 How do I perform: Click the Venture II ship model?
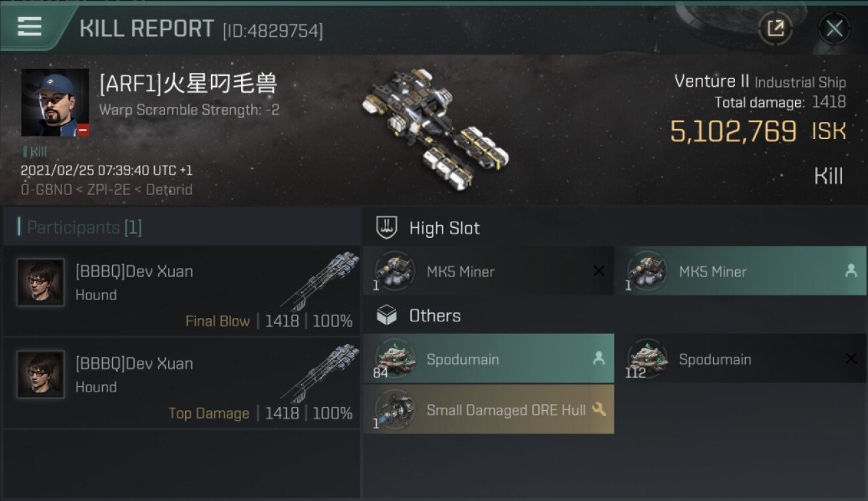tap(435, 127)
